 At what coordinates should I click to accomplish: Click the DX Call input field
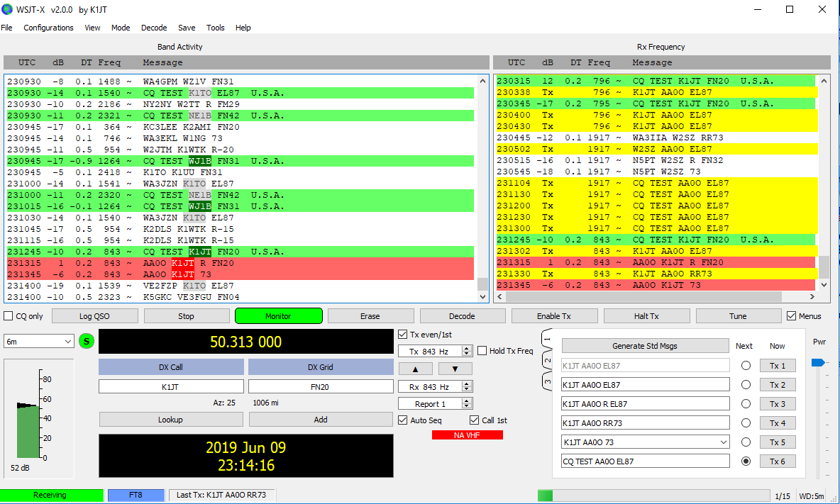tap(171, 387)
